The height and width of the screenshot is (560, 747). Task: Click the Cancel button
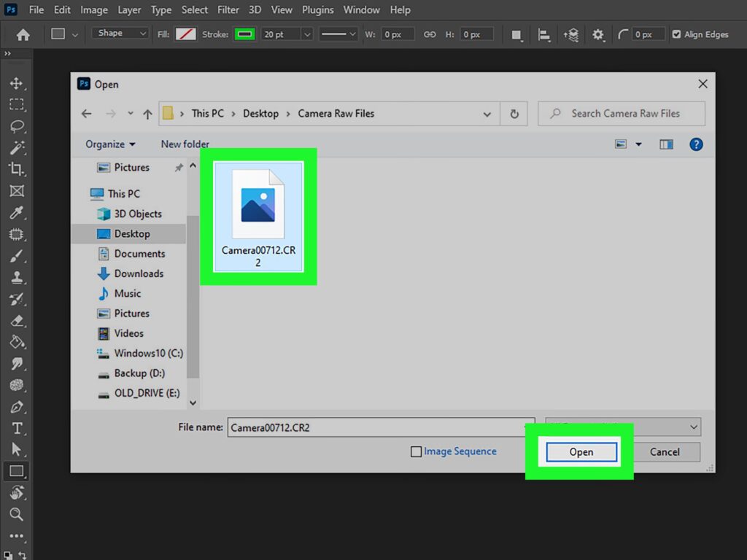pyautogui.click(x=664, y=452)
